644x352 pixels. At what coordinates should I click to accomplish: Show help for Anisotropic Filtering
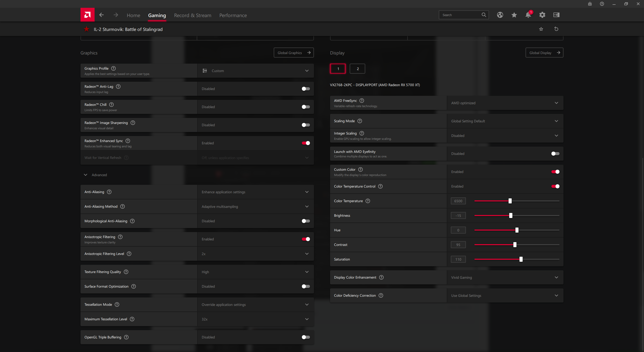point(120,237)
